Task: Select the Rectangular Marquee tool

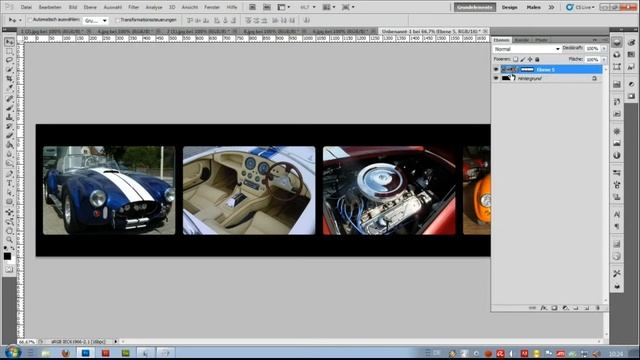Action: tap(9, 51)
